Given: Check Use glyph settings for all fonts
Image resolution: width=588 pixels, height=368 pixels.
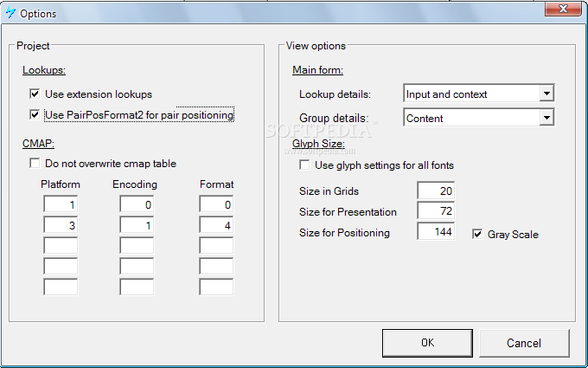Looking at the screenshot, I should 304,165.
